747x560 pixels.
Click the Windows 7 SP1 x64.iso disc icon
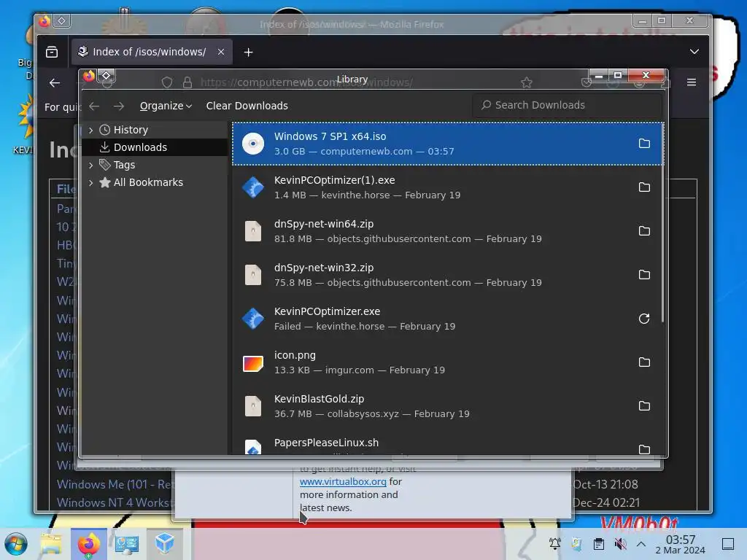tap(253, 144)
